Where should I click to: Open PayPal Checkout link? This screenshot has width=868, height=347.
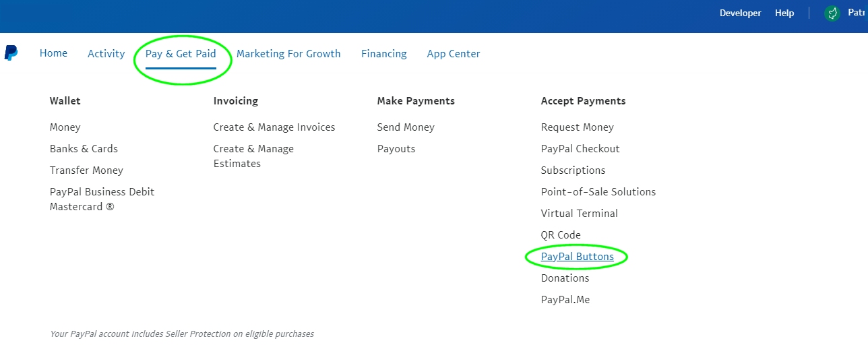tap(580, 148)
